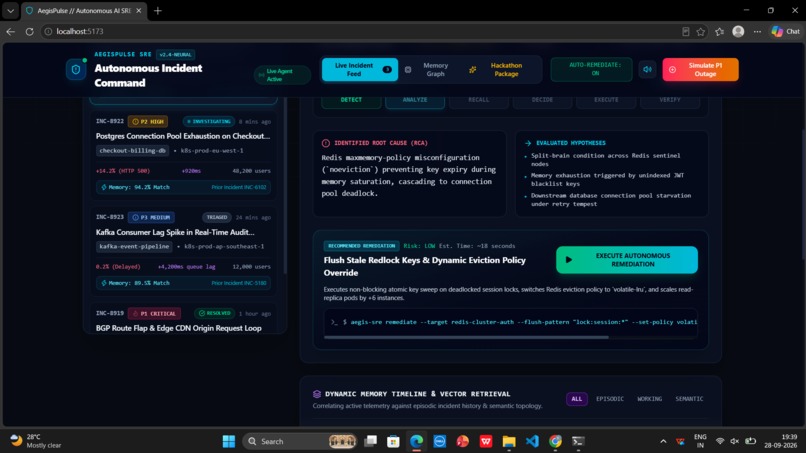
Task: Click Simulate P1 Outage button
Action: click(x=701, y=69)
